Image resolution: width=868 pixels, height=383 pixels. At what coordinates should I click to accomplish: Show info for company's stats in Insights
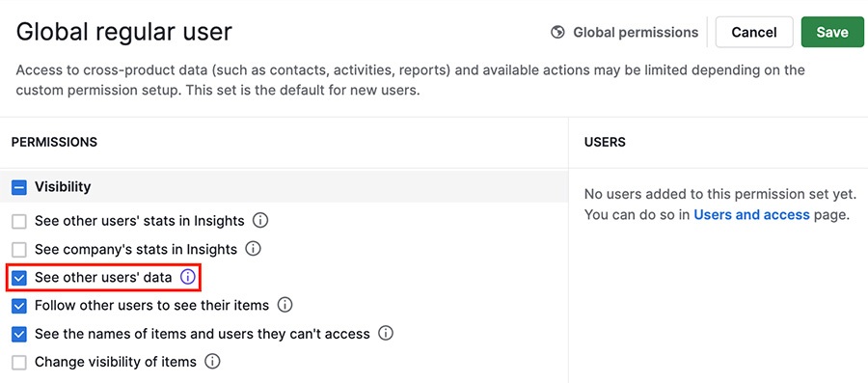[x=253, y=249]
